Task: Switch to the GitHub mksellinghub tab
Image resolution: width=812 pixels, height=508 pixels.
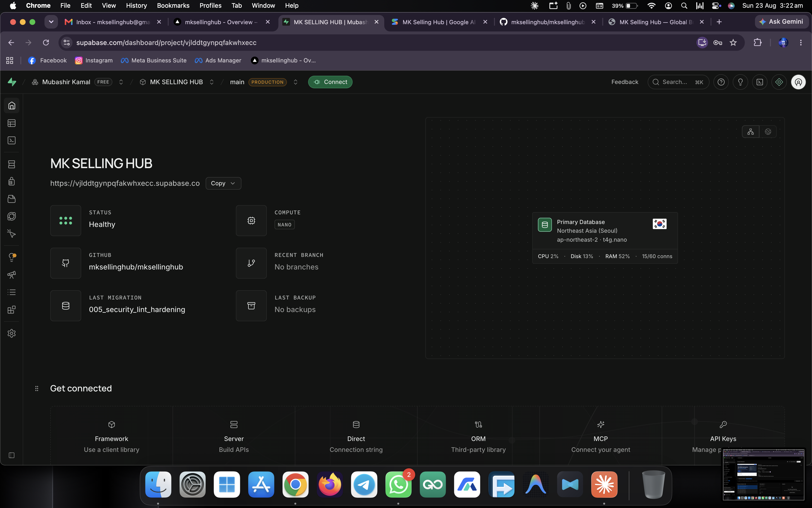Action: (x=548, y=22)
